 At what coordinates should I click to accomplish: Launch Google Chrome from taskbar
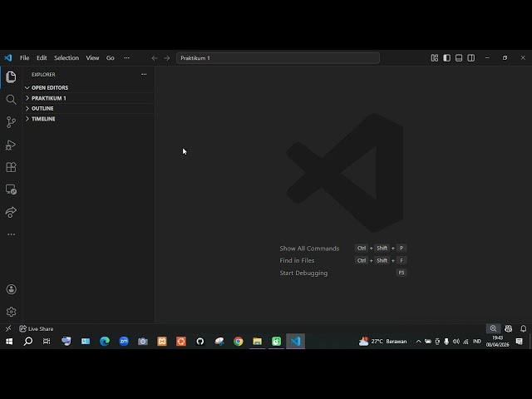coord(239,342)
